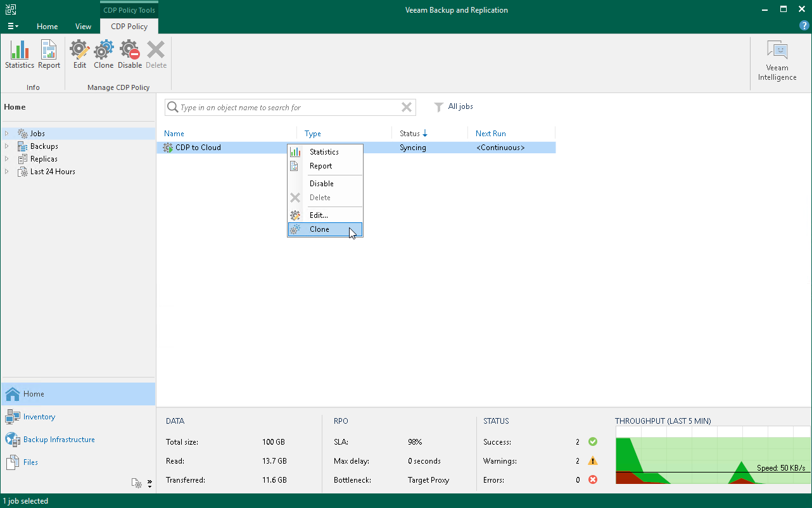Open Statistics from the ribbon

[20, 55]
